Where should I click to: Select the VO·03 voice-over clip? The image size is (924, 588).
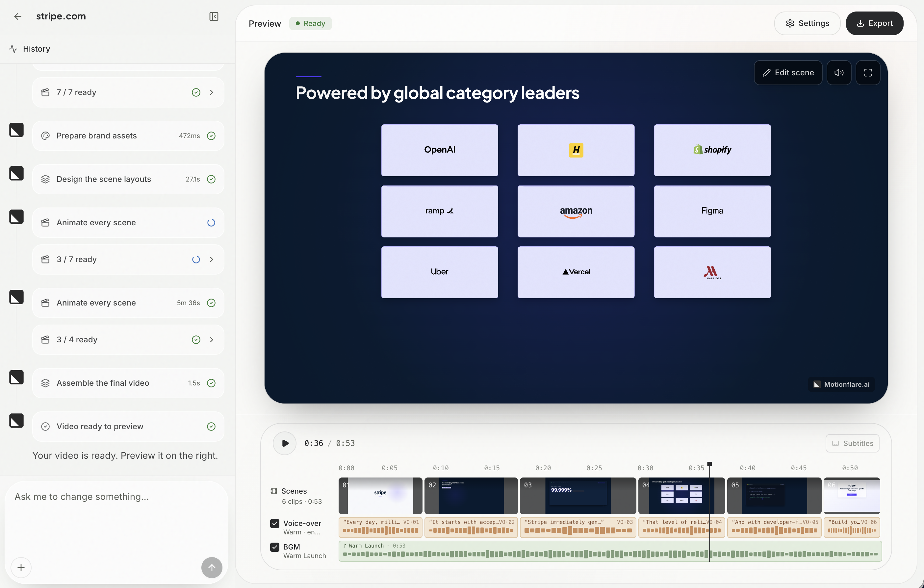pyautogui.click(x=578, y=527)
